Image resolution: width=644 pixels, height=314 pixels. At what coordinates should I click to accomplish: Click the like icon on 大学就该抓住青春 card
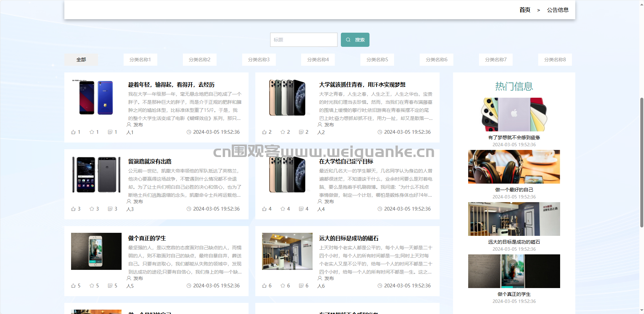(x=264, y=132)
